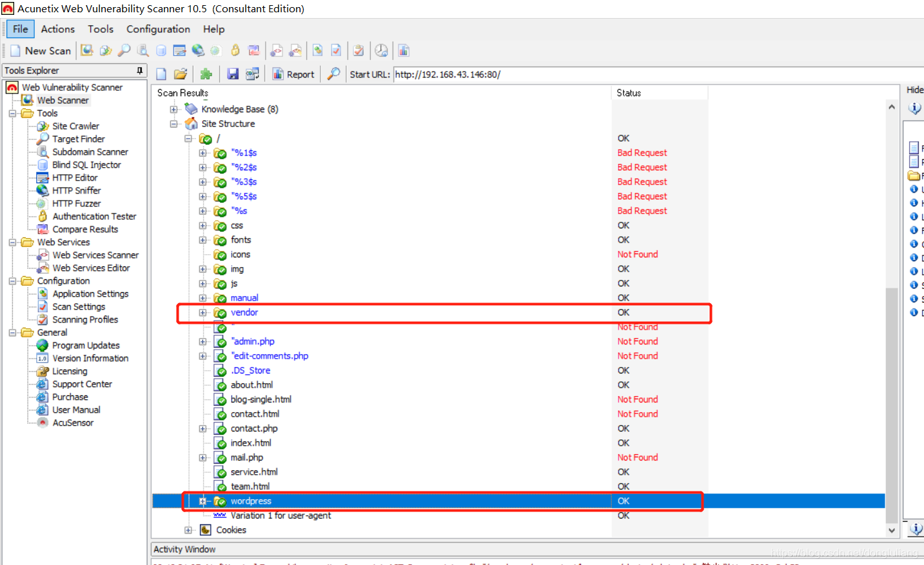Expand the vendor folder node
Viewport: 924px width, 565px height.
pyautogui.click(x=202, y=313)
